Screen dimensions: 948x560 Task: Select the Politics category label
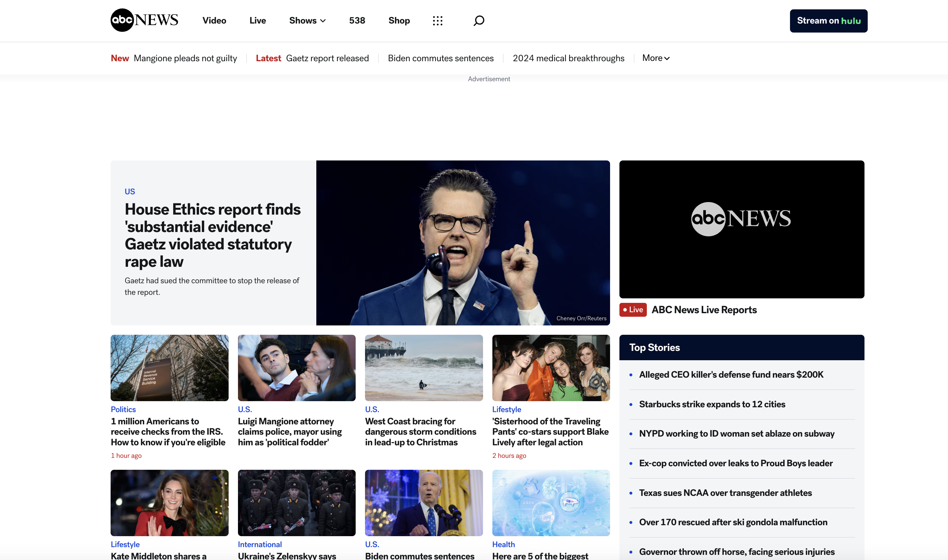click(123, 410)
